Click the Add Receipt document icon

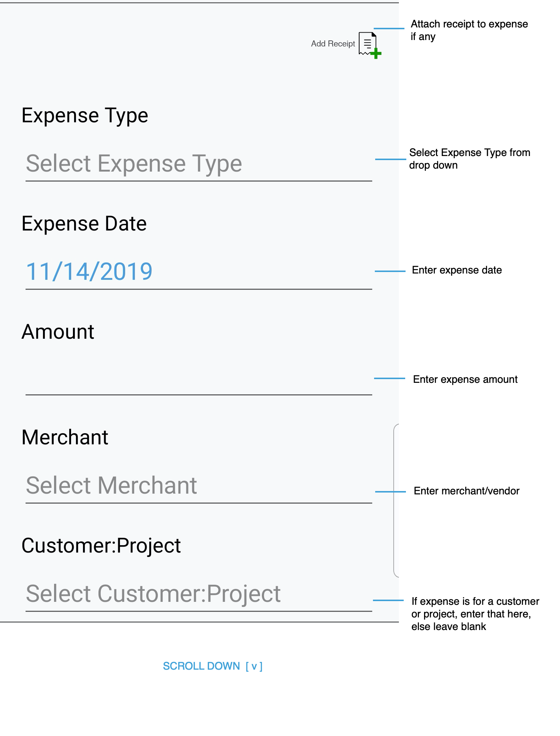coord(367,43)
